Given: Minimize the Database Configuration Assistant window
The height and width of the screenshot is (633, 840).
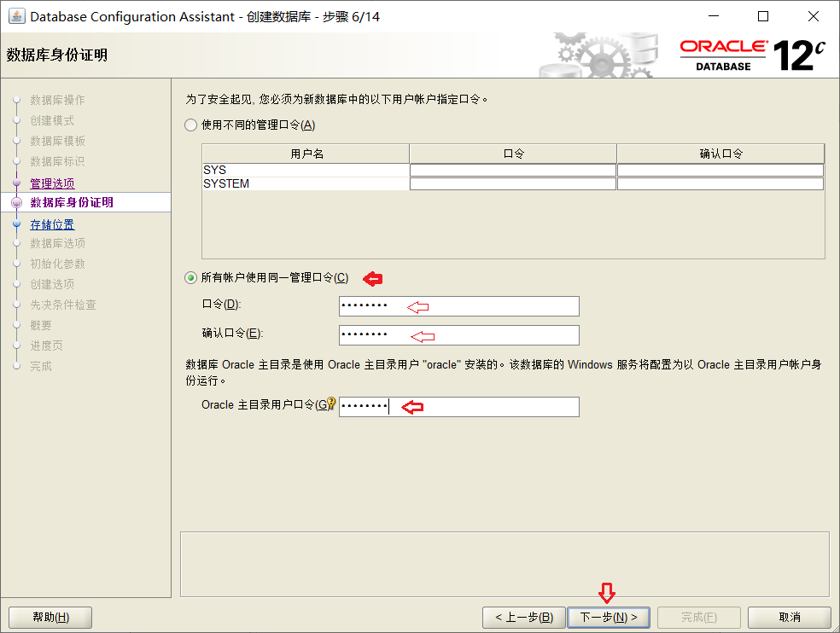Looking at the screenshot, I should point(714,16).
